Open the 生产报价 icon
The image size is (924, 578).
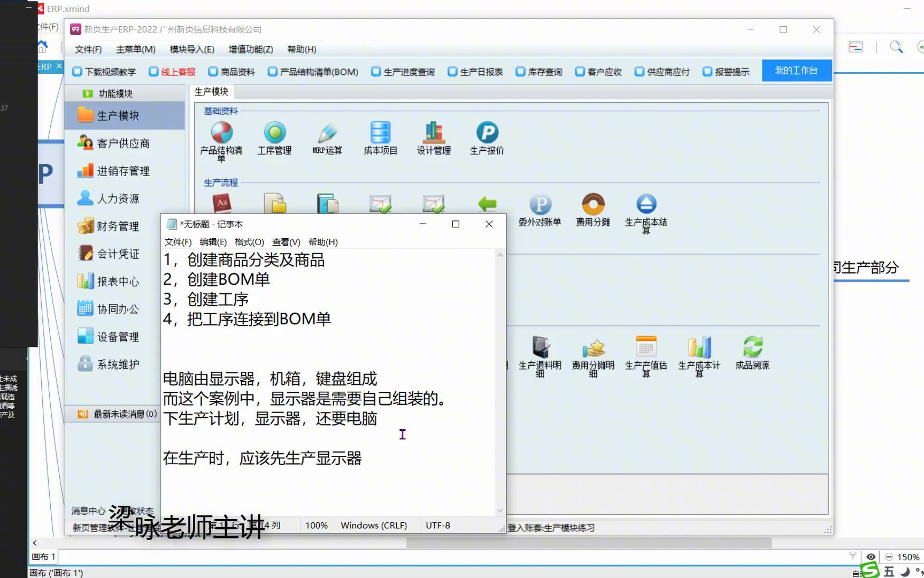487,139
